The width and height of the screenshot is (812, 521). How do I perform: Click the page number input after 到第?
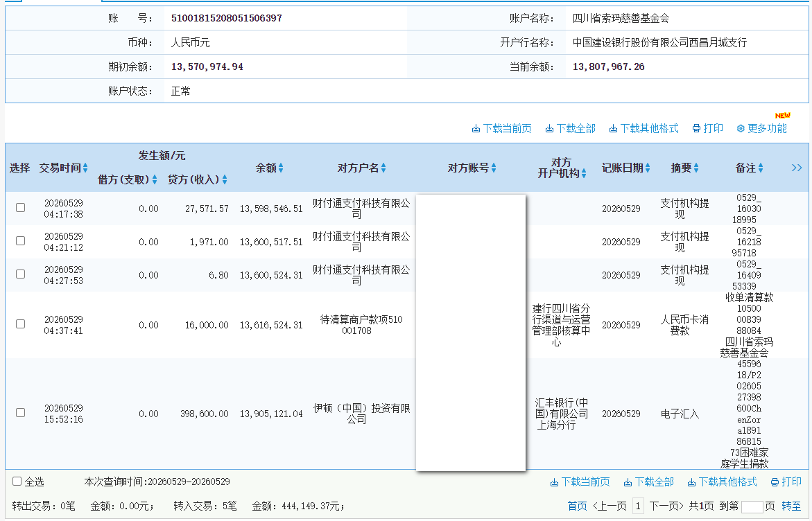[x=752, y=506]
